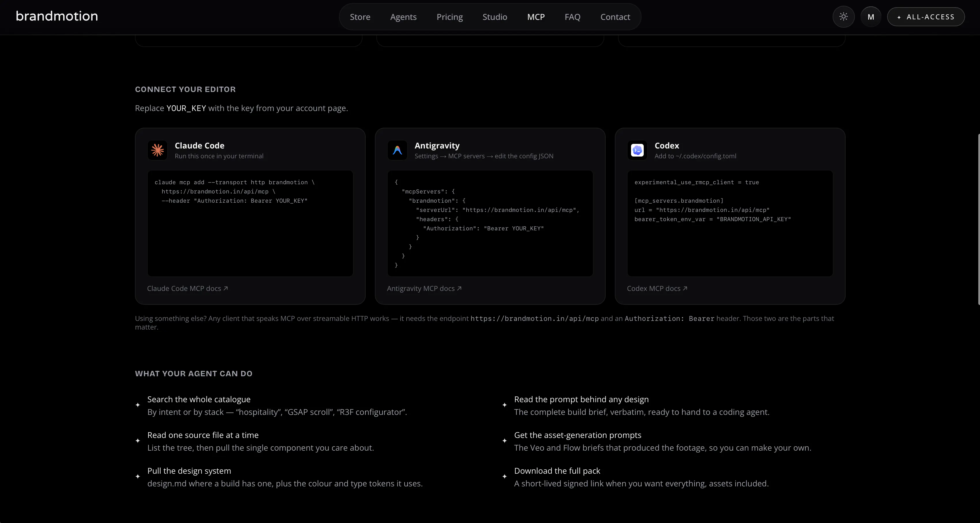
Task: Select the MCP nav item
Action: [536, 17]
